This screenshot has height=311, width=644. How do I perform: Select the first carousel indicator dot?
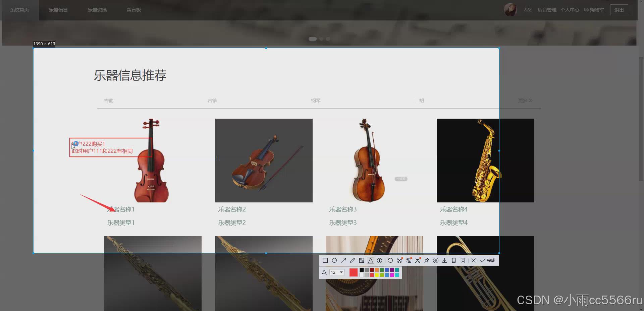313,39
